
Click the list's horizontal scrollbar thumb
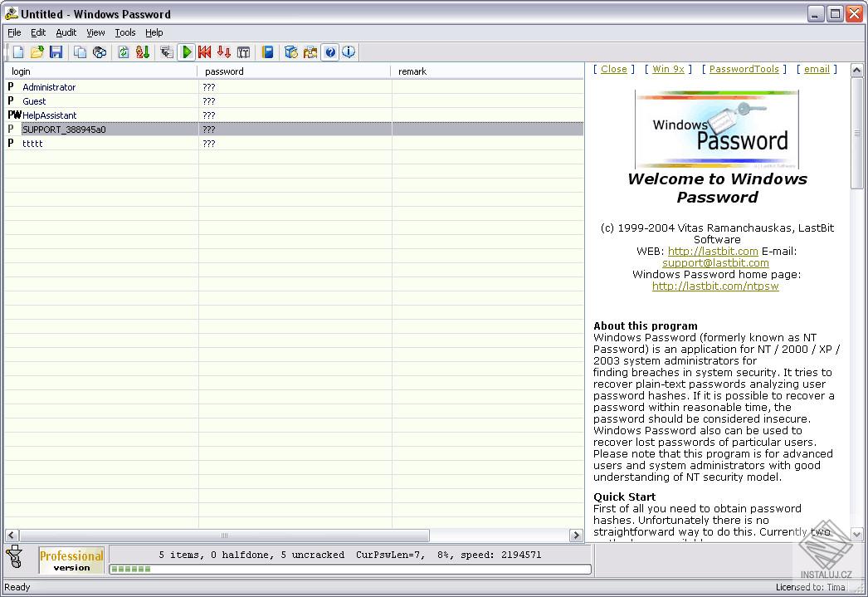(224, 536)
